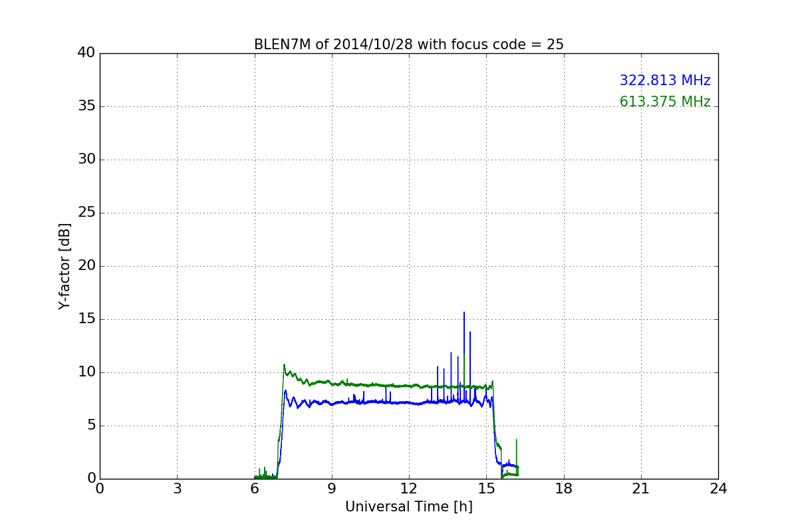Click the green curve's initial peak near 7 h
This screenshot has width=798, height=532.
(284, 365)
